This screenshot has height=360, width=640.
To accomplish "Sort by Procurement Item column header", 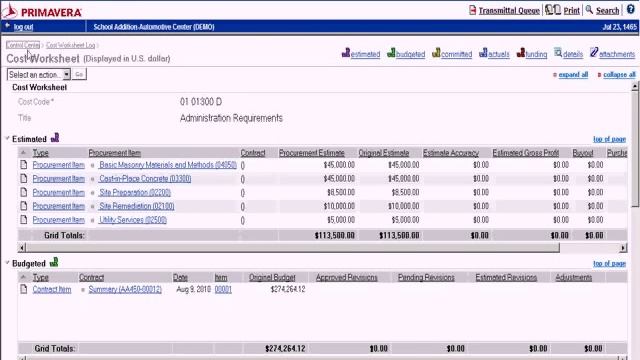I will click(115, 153).
